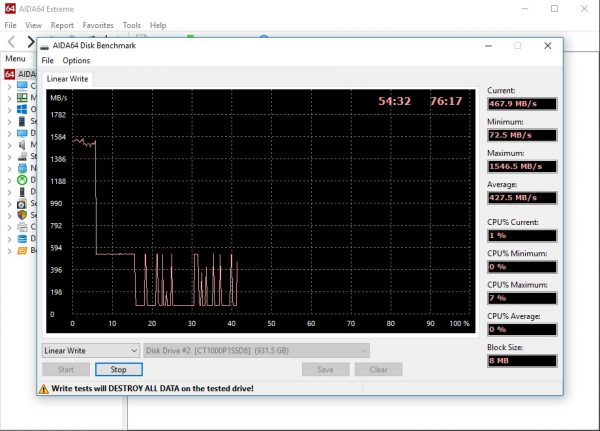
Task: Minimize the AIDA64 Disk Benchmark dialog
Action: pos(488,46)
